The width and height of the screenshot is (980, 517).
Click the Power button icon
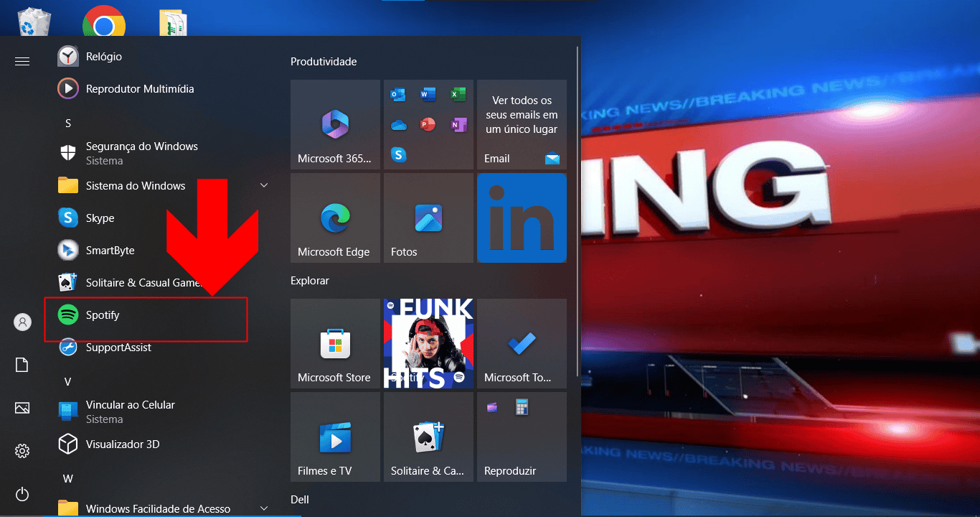tap(22, 494)
